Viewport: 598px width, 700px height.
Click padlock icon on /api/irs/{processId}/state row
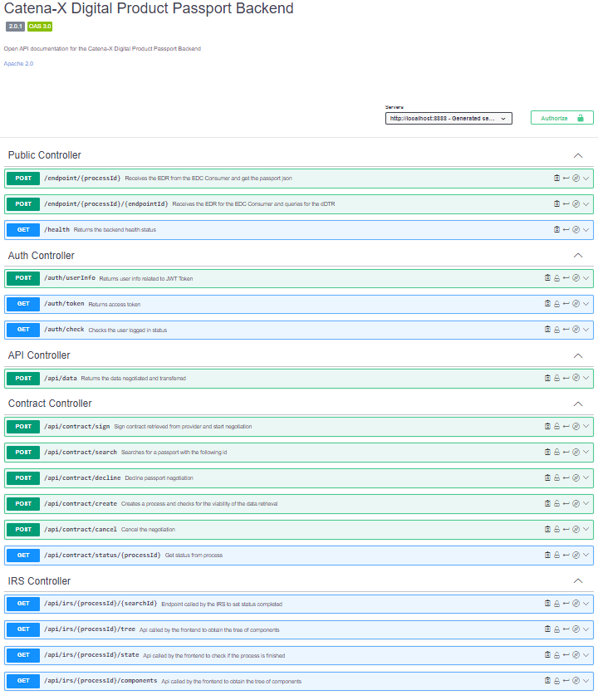(x=557, y=655)
